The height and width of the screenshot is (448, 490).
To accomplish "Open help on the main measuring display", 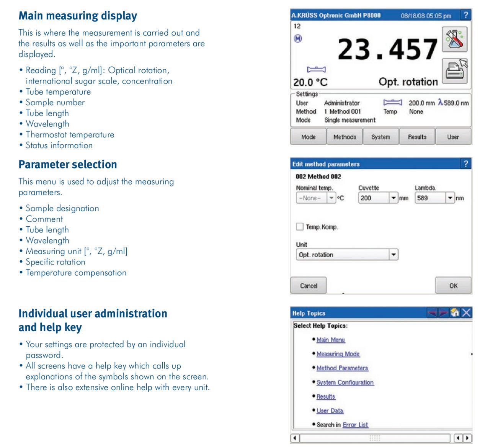I will pos(465,15).
